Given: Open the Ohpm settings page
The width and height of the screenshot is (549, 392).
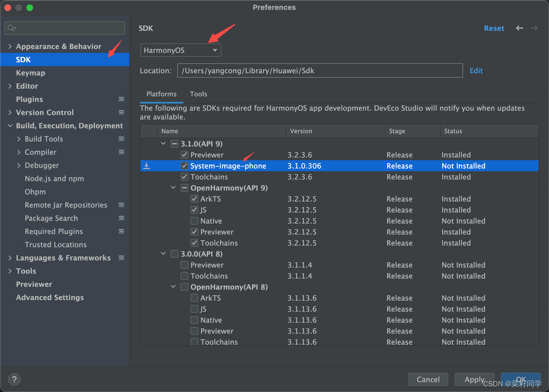Looking at the screenshot, I should point(35,192).
